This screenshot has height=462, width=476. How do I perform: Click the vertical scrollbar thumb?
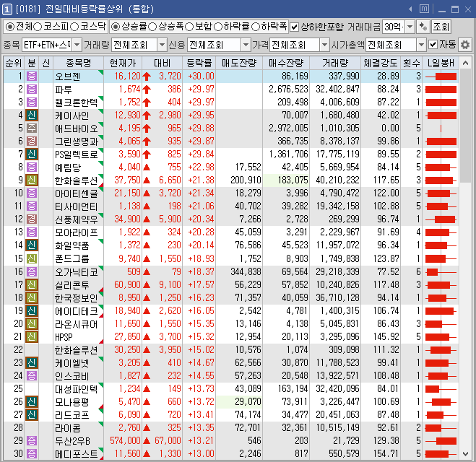(465, 126)
